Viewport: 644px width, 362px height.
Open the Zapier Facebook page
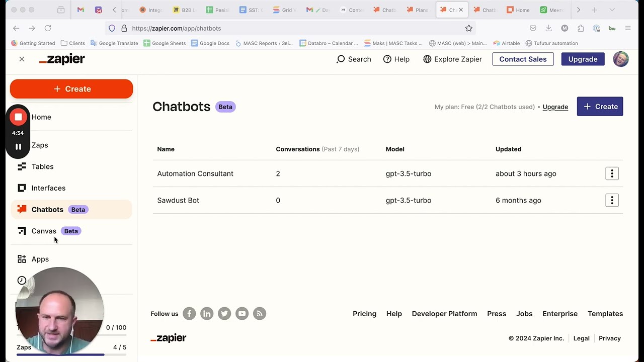coord(189,314)
